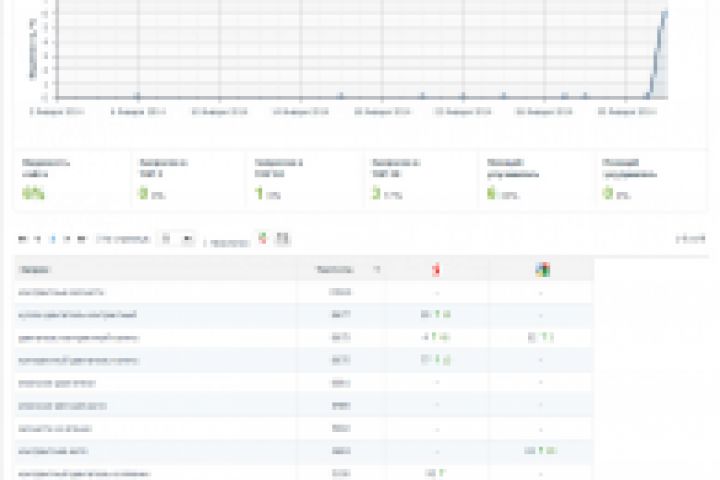
Task: Click the first query row in the table
Action: click(303, 292)
